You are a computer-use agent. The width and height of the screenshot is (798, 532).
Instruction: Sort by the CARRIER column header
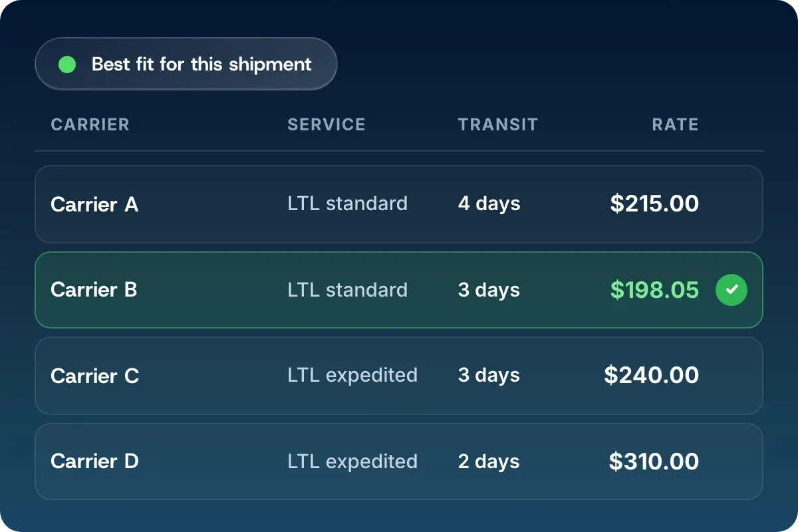click(x=90, y=124)
